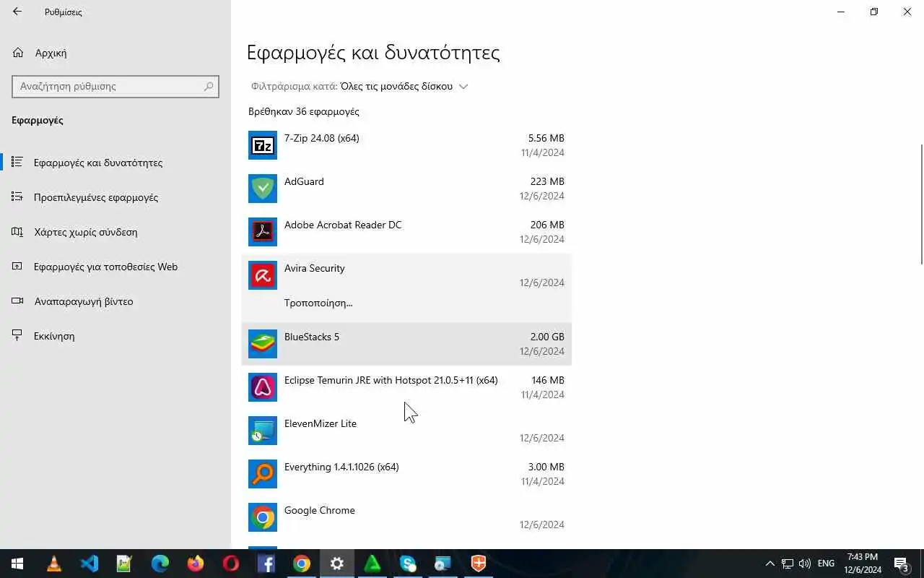Click the Everything search app icon

tap(263, 474)
